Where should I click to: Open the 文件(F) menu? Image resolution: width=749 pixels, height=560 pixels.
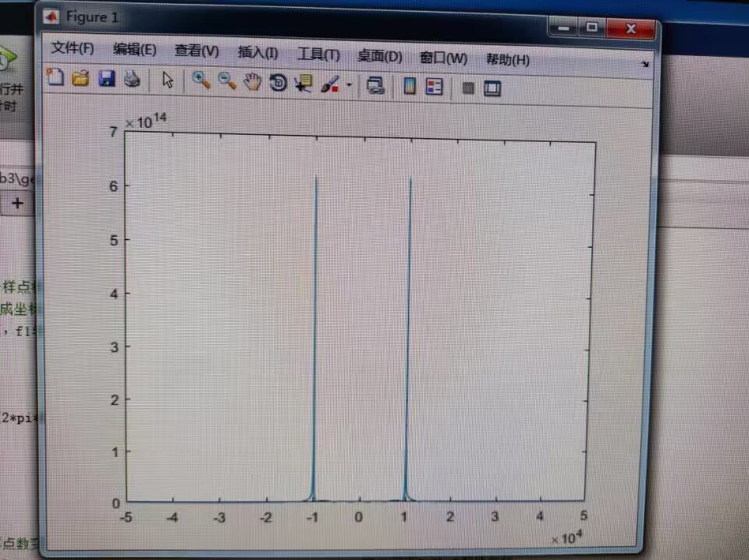tap(73, 48)
